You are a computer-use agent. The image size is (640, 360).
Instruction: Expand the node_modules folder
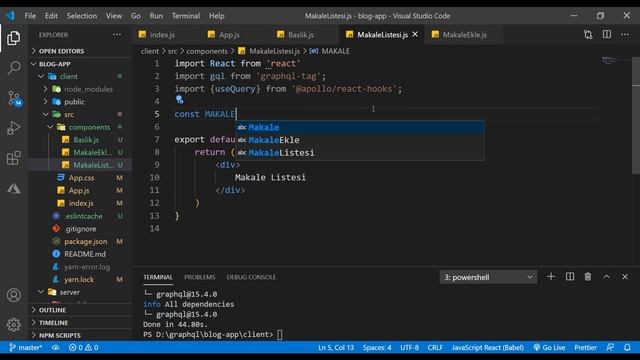click(79, 89)
